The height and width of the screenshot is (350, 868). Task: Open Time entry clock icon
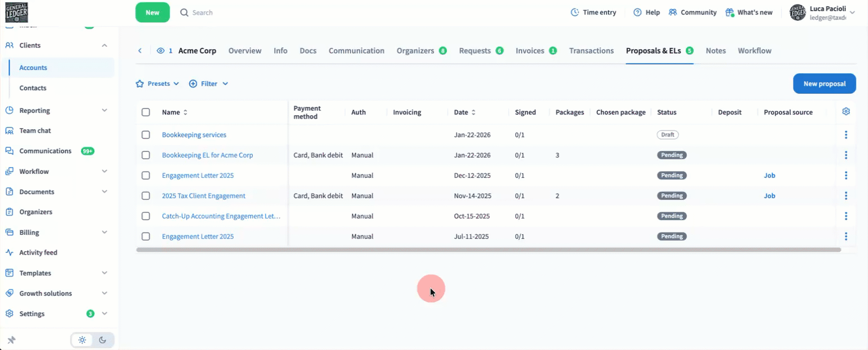point(575,12)
